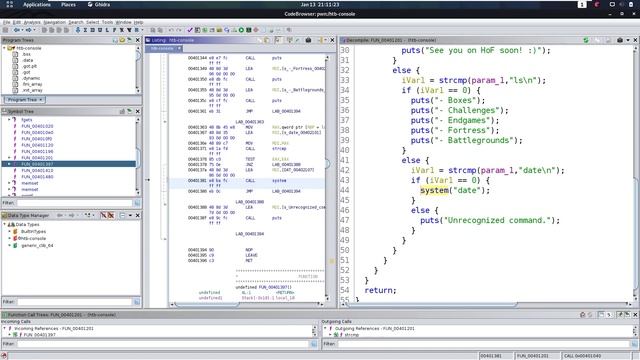Expand Outgoing References FUN_00401201 node
This screenshot has height=360, width=640.
click(325, 328)
